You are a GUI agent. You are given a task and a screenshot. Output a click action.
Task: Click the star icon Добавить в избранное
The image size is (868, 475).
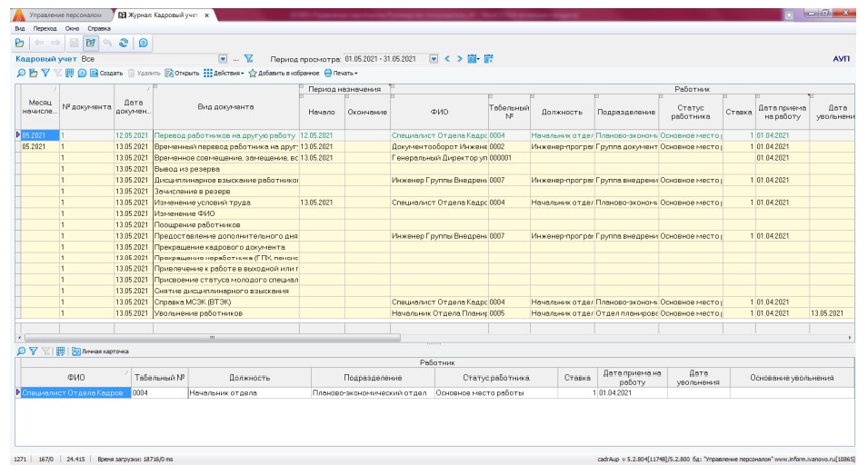253,73
